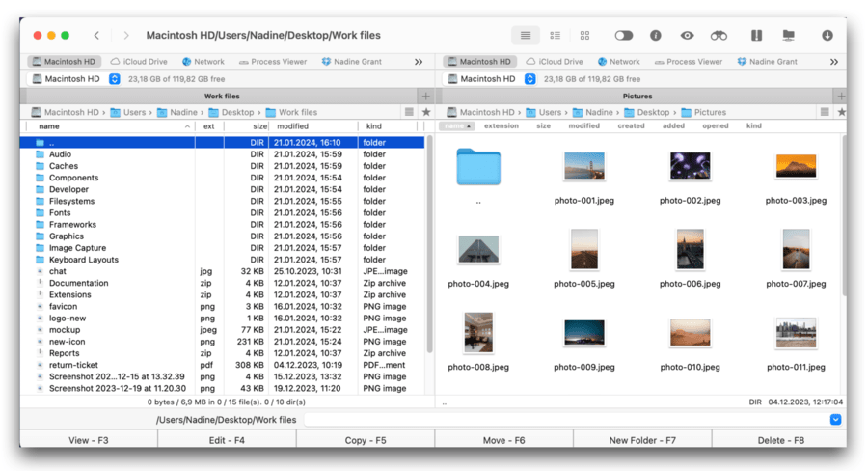Go back with the left chevron
Image resolution: width=868 pixels, height=471 pixels.
click(96, 36)
